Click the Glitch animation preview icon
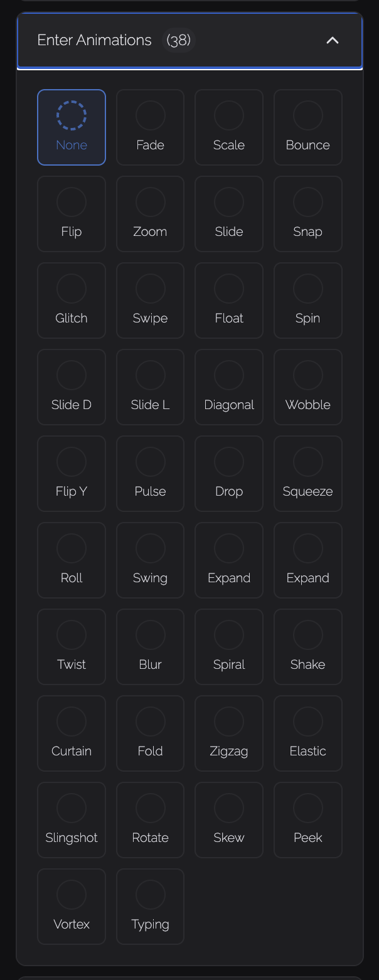This screenshot has width=379, height=980. (x=72, y=289)
